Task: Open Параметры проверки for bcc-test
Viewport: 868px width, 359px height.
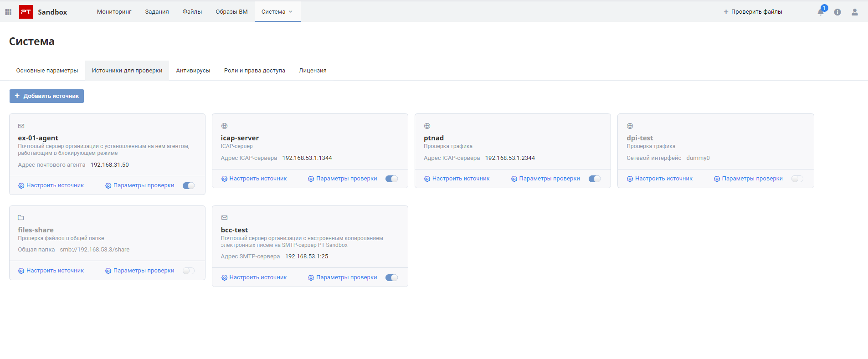Action: coord(342,277)
